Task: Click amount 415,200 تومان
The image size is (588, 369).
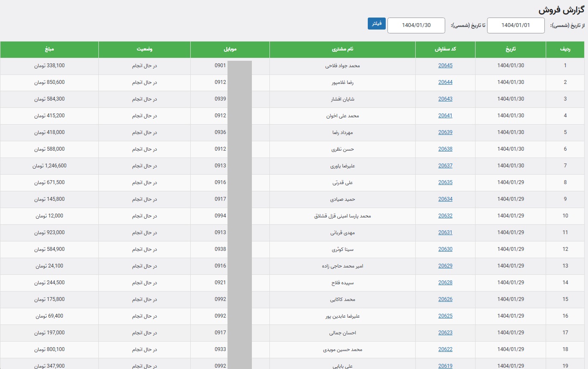Action: [x=49, y=116]
